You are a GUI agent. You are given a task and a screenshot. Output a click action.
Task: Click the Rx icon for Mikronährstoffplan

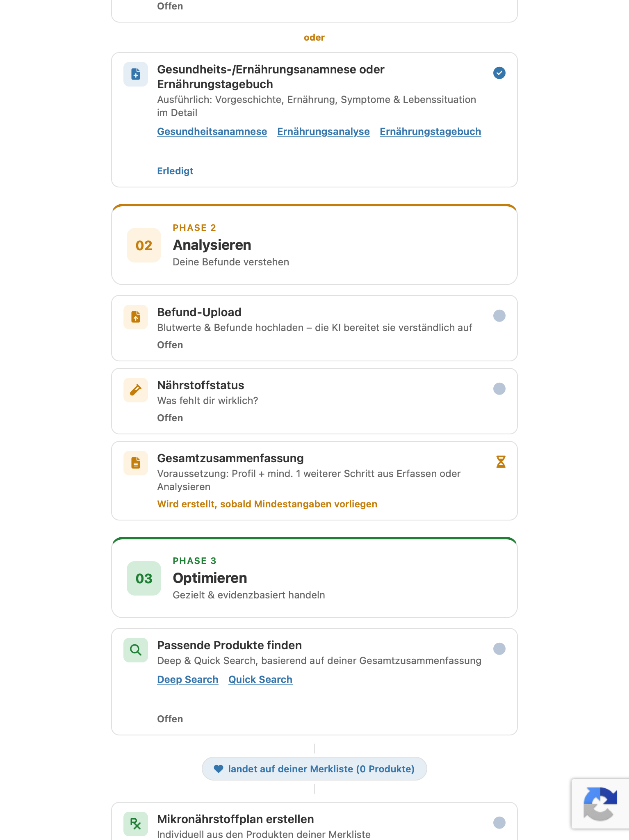136,824
